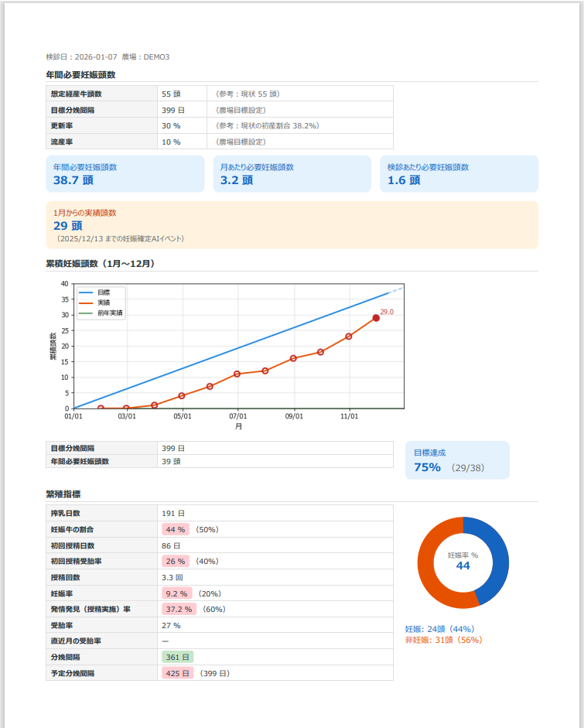
Task: Click the filled 29.0 data point
Action: (x=376, y=318)
